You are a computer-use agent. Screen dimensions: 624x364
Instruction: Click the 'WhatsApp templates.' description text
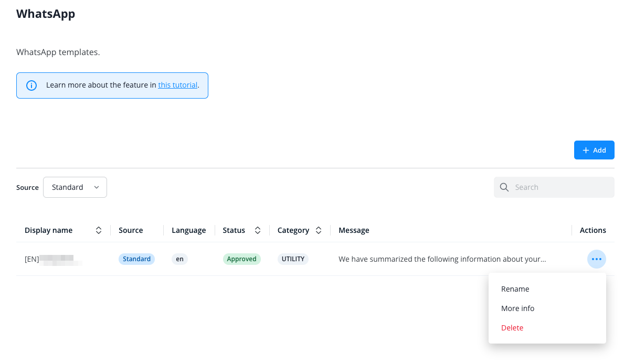(58, 52)
